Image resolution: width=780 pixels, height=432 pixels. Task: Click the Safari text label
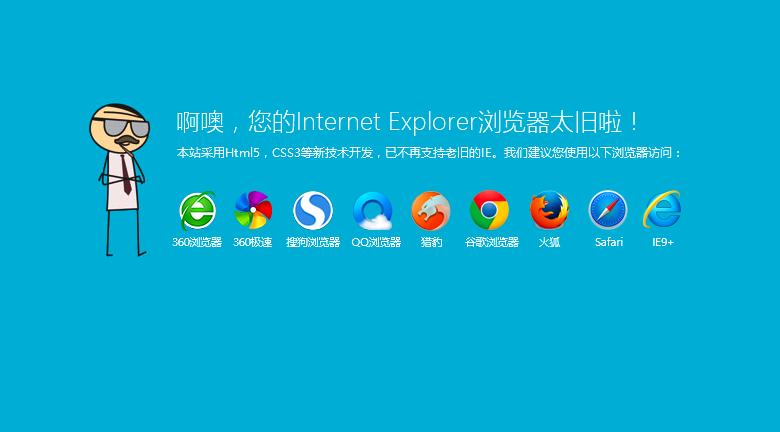[609, 242]
